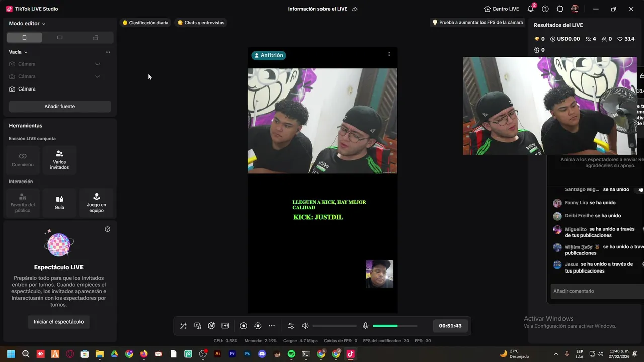This screenshot has width=644, height=362.
Task: Adjust the speaker volume slider
Action: tap(335, 326)
